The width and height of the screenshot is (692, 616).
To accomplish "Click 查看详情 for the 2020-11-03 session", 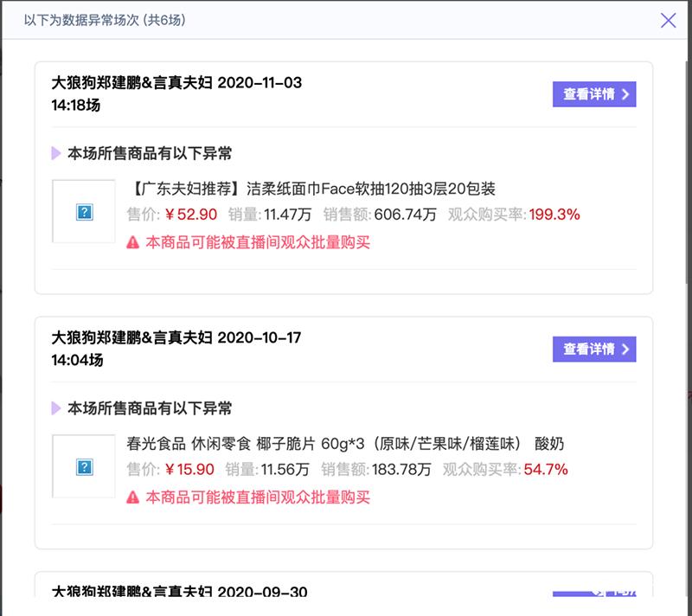I will click(x=594, y=94).
